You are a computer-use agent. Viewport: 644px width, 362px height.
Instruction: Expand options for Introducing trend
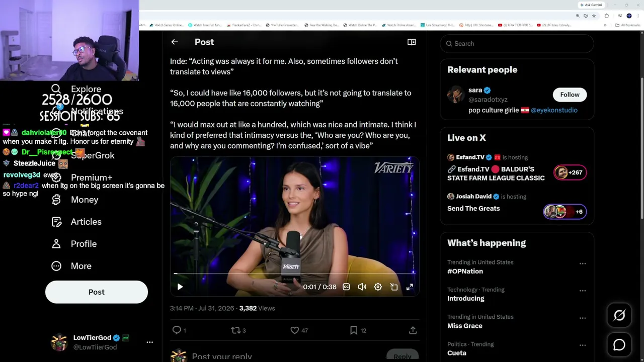pyautogui.click(x=583, y=291)
